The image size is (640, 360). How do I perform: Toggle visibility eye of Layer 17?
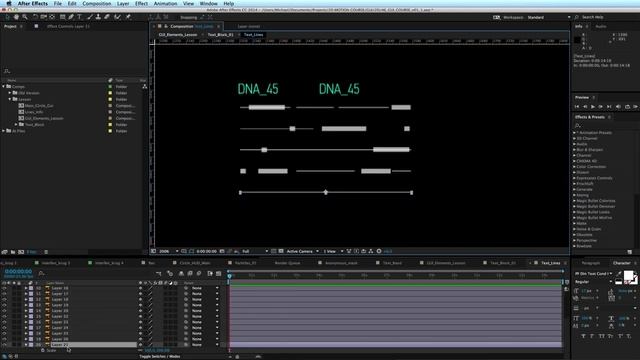tap(4, 293)
